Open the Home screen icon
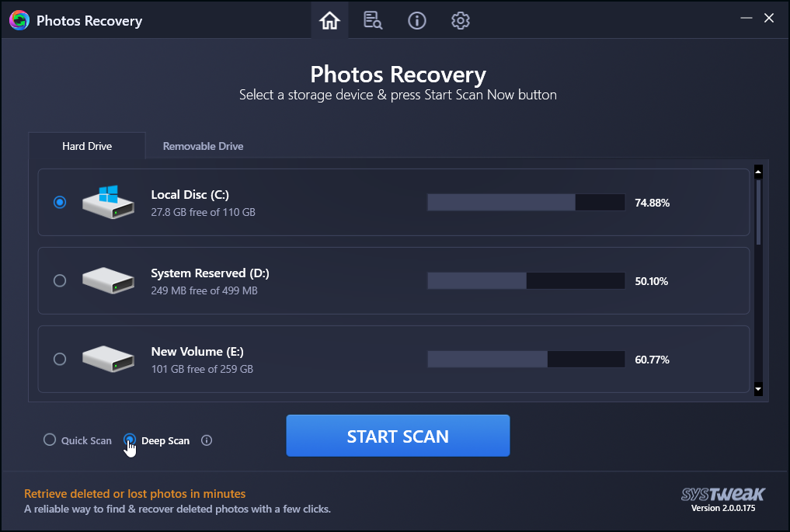This screenshot has width=790, height=532. point(329,20)
